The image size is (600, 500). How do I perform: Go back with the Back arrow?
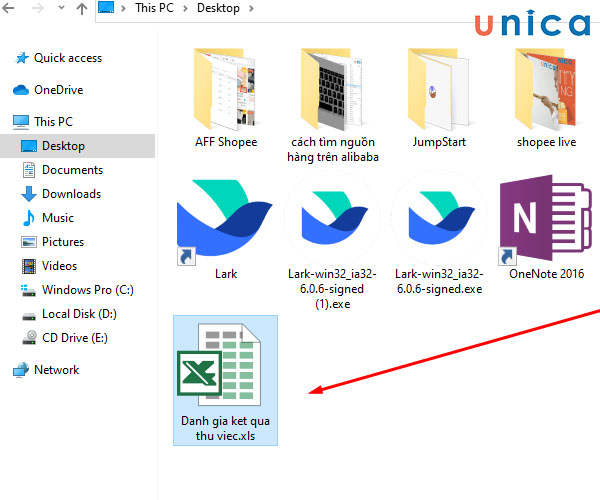pyautogui.click(x=8, y=8)
